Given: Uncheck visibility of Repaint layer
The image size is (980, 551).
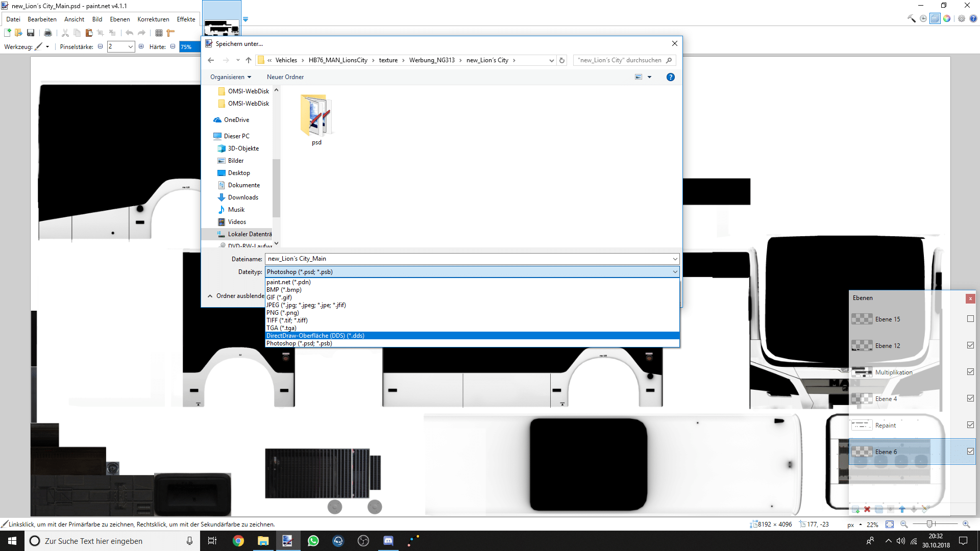Looking at the screenshot, I should tap(970, 425).
